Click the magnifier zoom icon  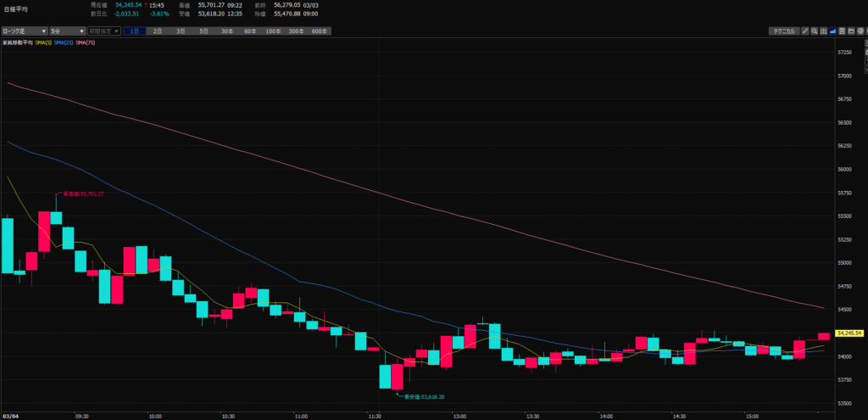click(x=815, y=31)
